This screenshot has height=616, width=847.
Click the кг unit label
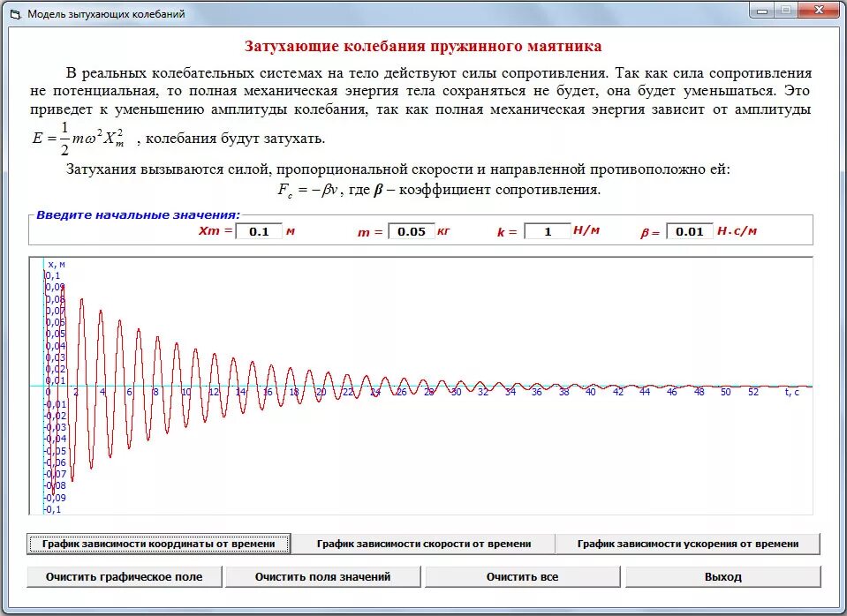pyautogui.click(x=443, y=231)
